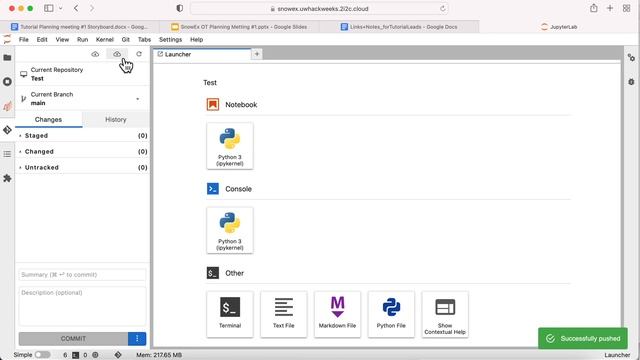Launch Python 3 console
The width and height of the screenshot is (640, 360).
coord(230,230)
